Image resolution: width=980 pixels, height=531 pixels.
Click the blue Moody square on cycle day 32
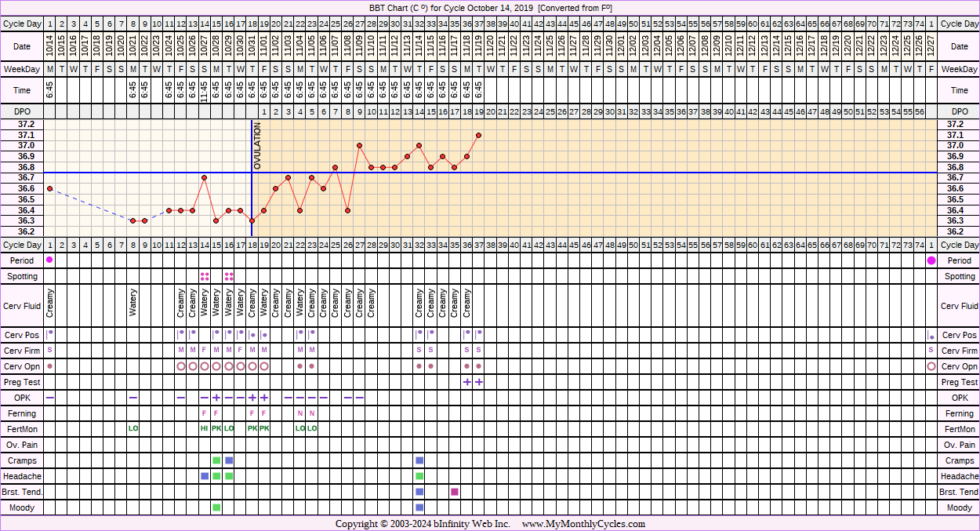[x=419, y=507]
